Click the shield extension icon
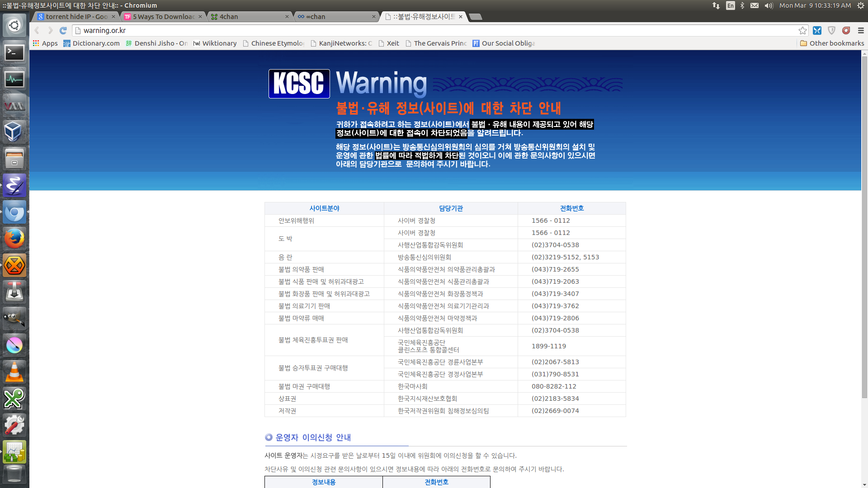 point(831,30)
